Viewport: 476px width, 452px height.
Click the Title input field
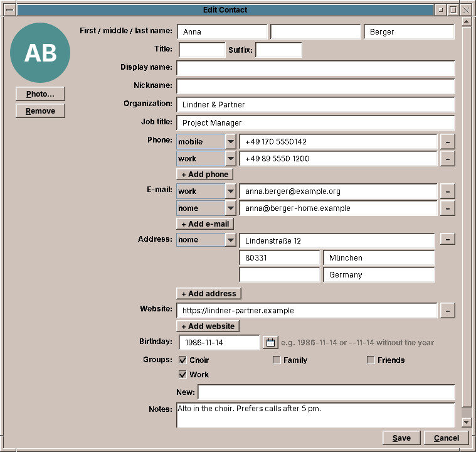click(202, 50)
